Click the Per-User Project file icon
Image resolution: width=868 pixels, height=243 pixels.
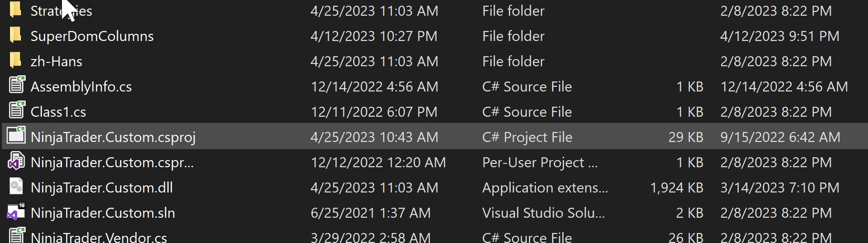[x=16, y=162]
